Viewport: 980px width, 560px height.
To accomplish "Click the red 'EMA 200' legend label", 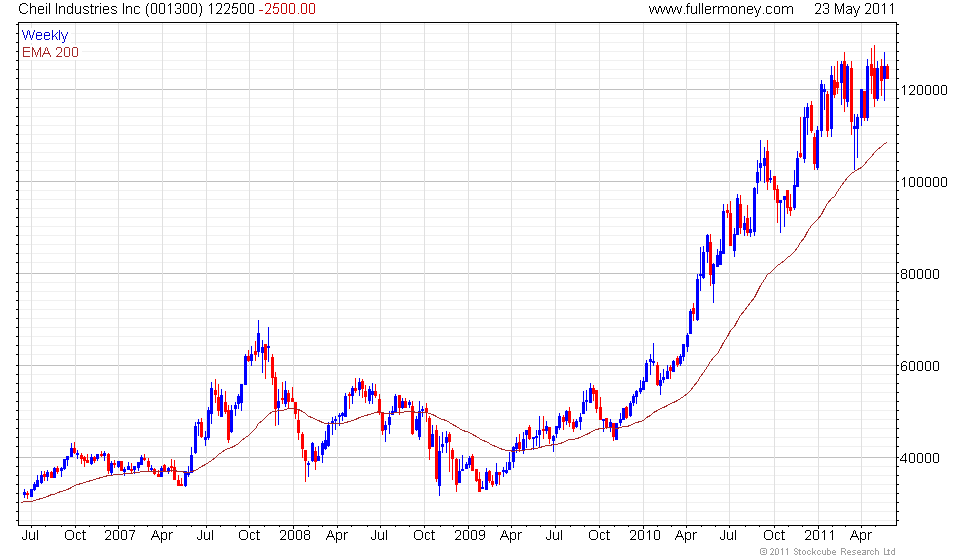I will pos(50,52).
